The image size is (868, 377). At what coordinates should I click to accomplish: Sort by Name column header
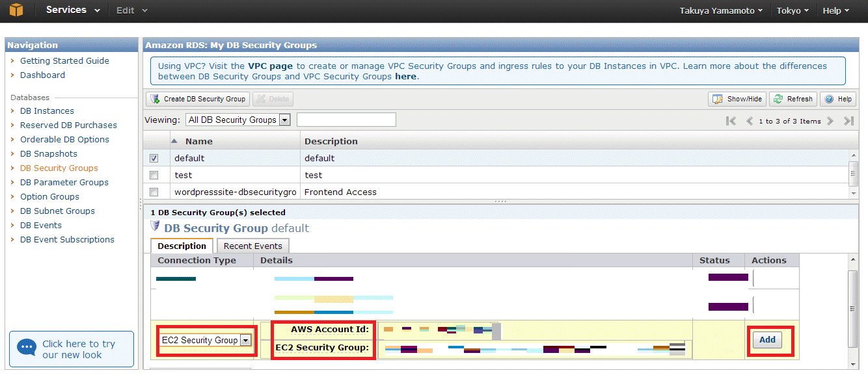coord(234,141)
